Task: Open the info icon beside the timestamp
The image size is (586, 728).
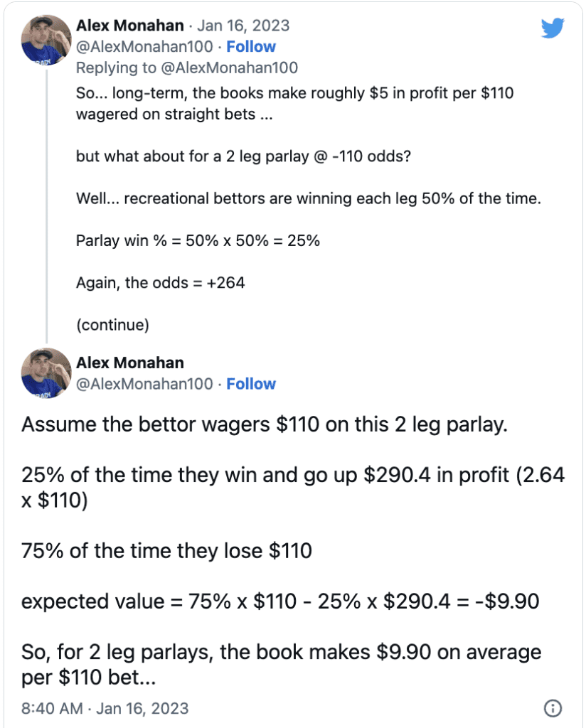Action: click(x=553, y=708)
